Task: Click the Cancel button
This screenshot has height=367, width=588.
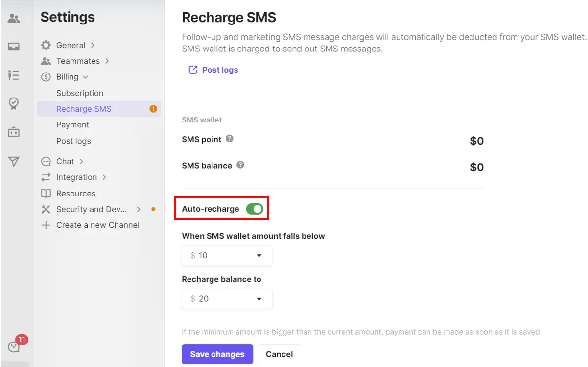Action: [279, 354]
